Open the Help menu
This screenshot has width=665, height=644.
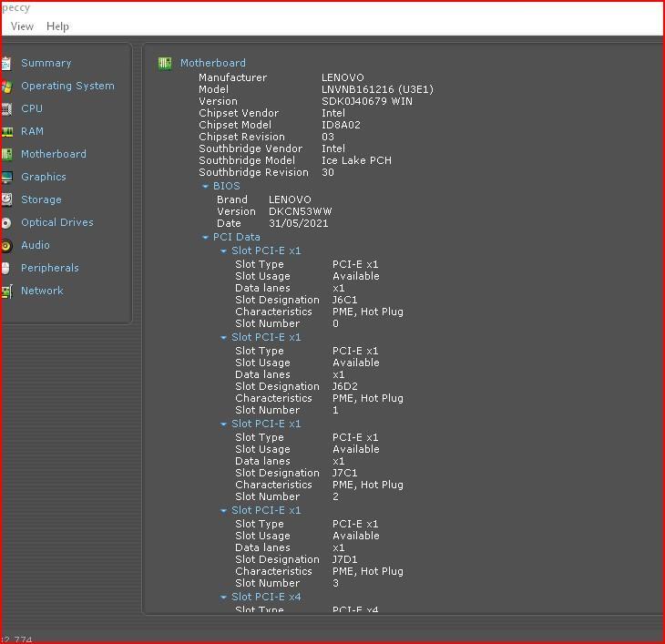pos(57,26)
